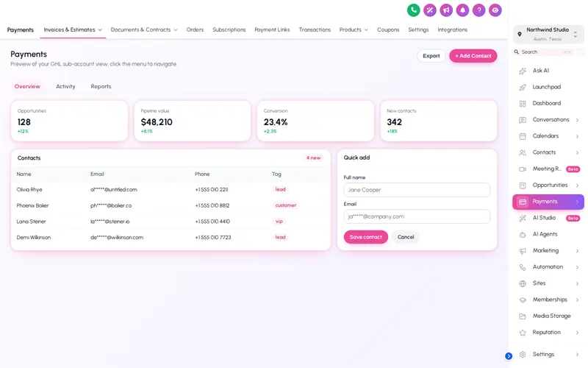Click the Sites globe icon

click(523, 283)
